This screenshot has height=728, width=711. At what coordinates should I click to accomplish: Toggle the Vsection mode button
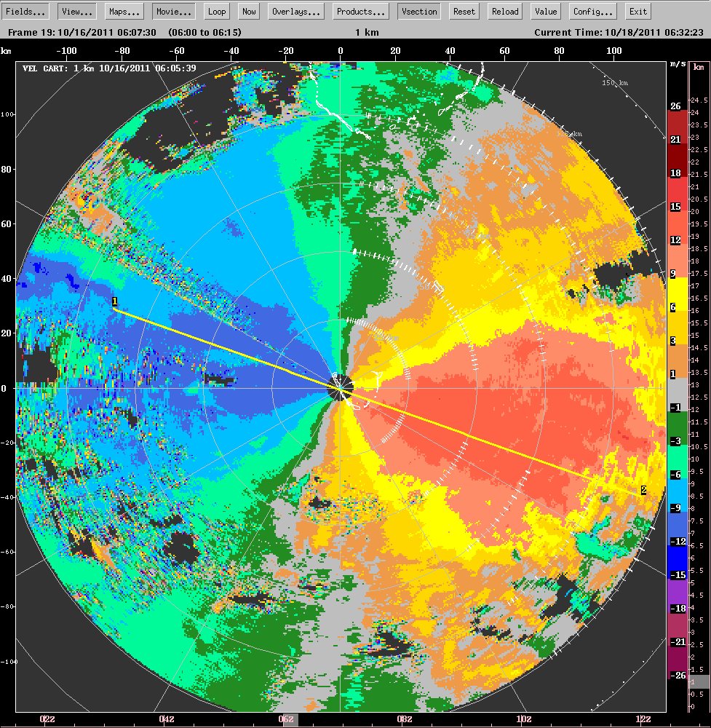[419, 12]
